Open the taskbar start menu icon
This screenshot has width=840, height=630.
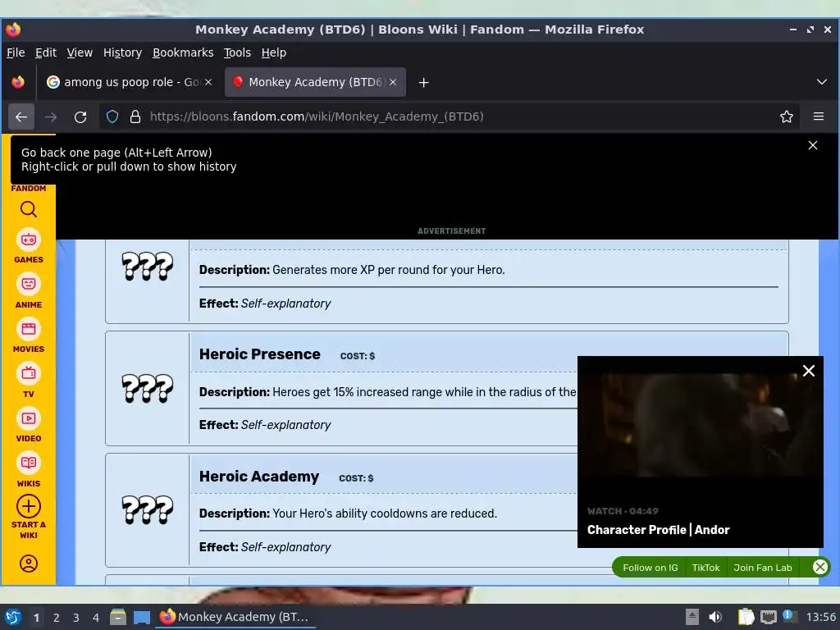point(13,617)
